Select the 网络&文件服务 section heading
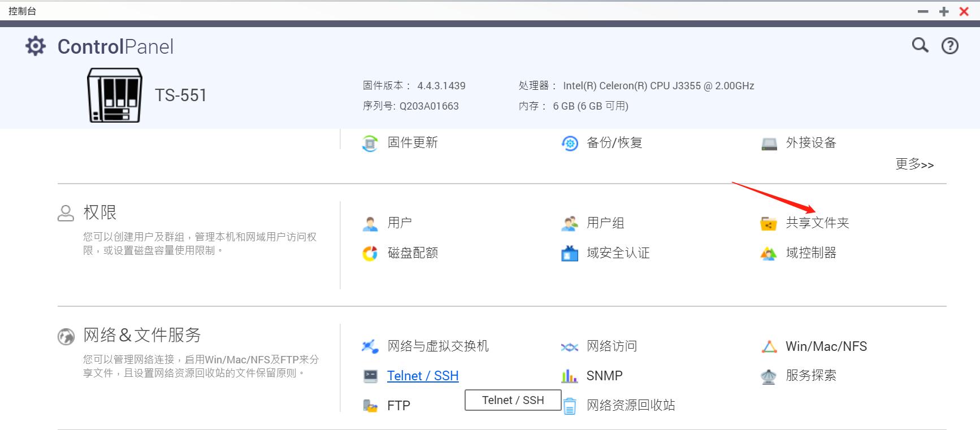 point(142,335)
